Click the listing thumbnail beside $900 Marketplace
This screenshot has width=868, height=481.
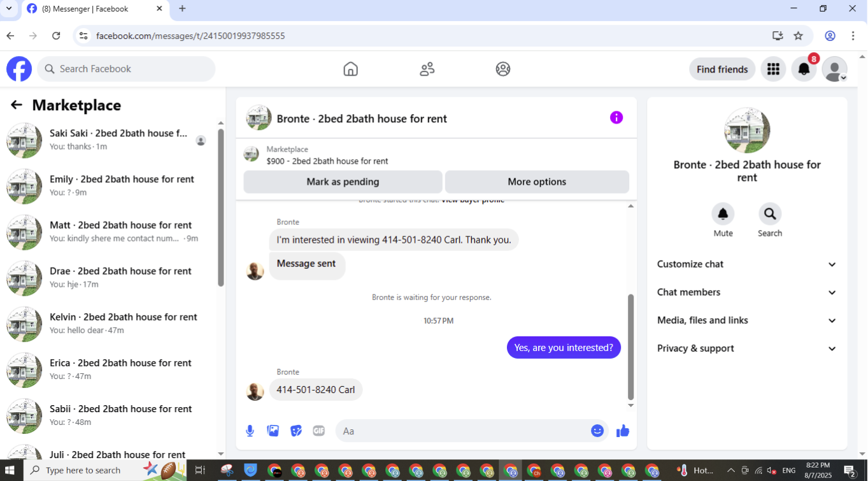click(x=252, y=155)
